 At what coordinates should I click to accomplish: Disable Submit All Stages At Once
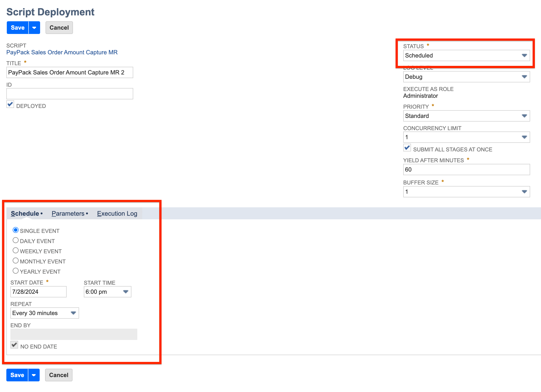click(x=407, y=148)
